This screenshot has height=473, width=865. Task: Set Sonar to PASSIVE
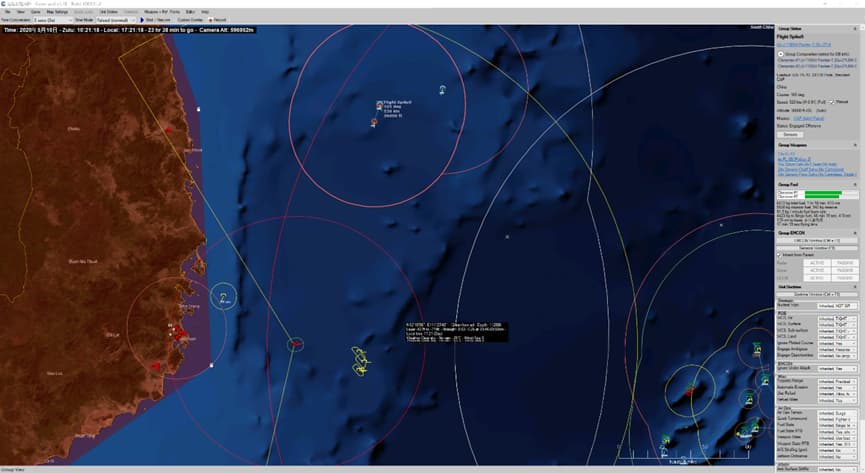click(845, 270)
